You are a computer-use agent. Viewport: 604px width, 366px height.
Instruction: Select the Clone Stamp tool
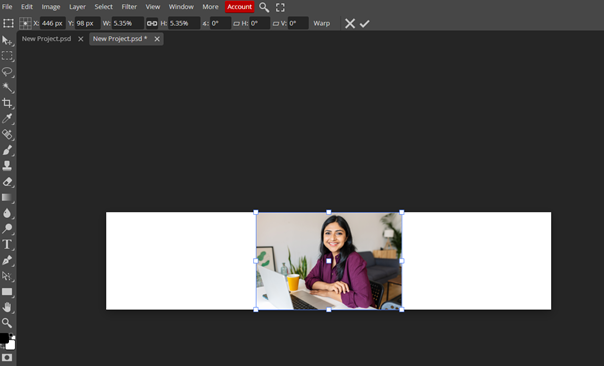coord(7,166)
